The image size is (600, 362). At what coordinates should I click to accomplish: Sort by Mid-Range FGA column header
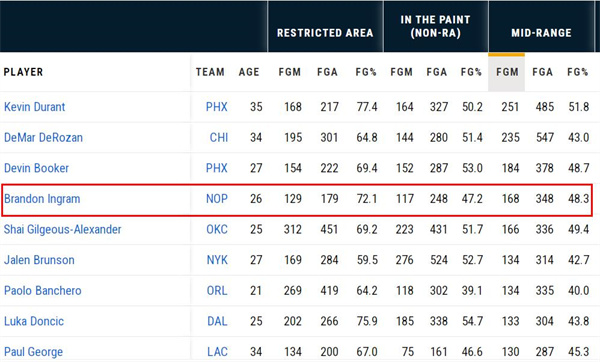542,72
